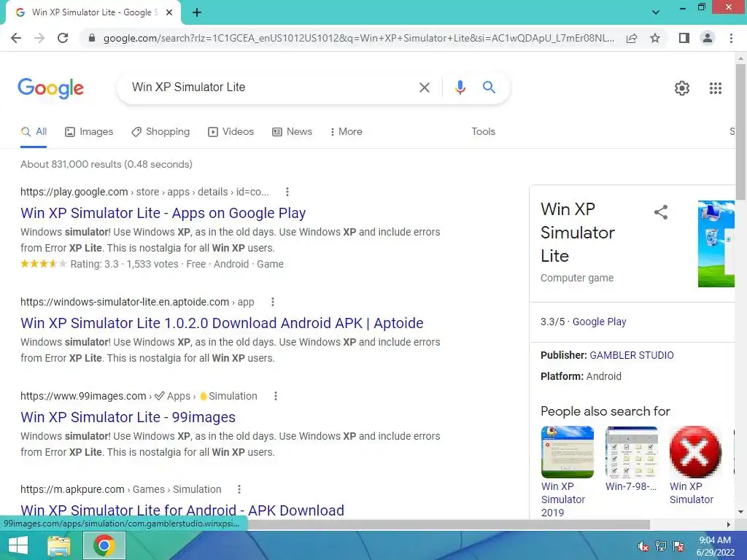Reload the current page
This screenshot has width=747, height=560.
tap(63, 38)
